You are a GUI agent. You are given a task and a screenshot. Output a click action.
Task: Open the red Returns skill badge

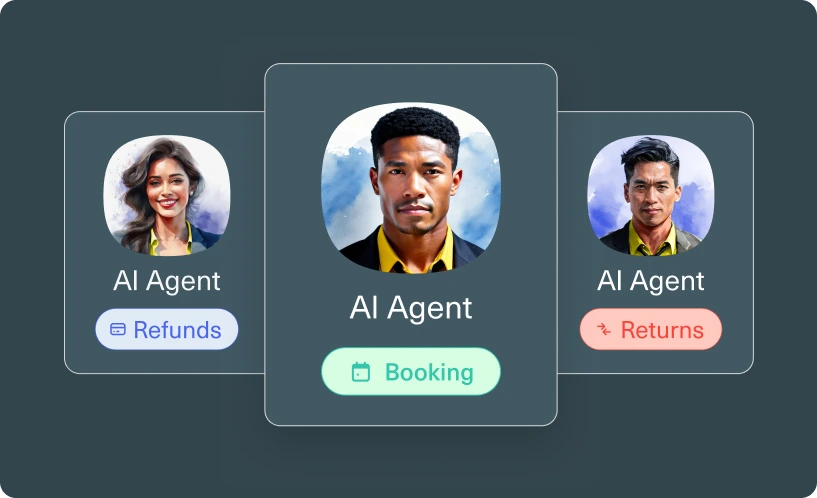coord(651,329)
